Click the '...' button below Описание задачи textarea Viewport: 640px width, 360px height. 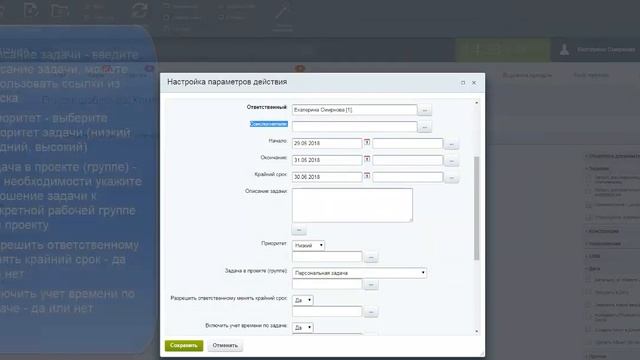click(299, 230)
